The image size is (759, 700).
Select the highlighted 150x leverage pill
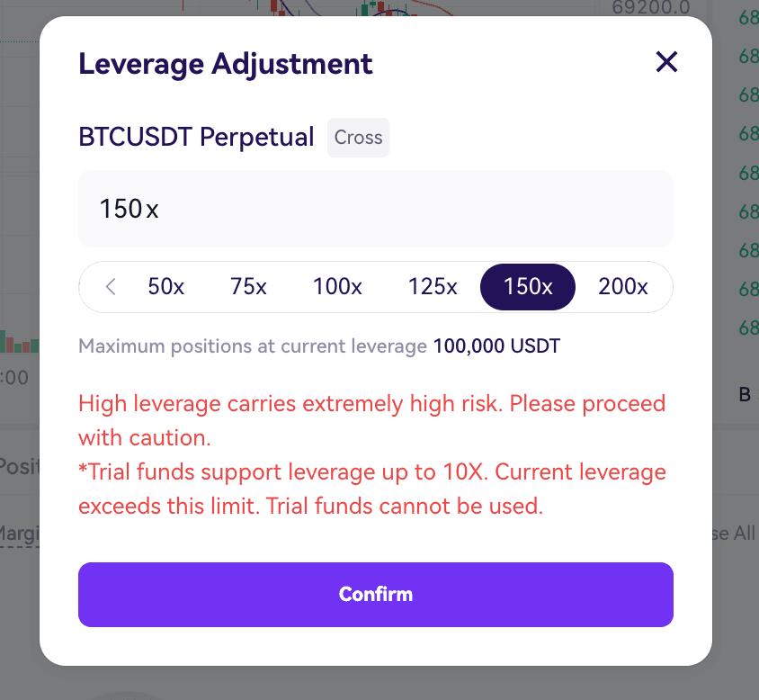(x=528, y=287)
